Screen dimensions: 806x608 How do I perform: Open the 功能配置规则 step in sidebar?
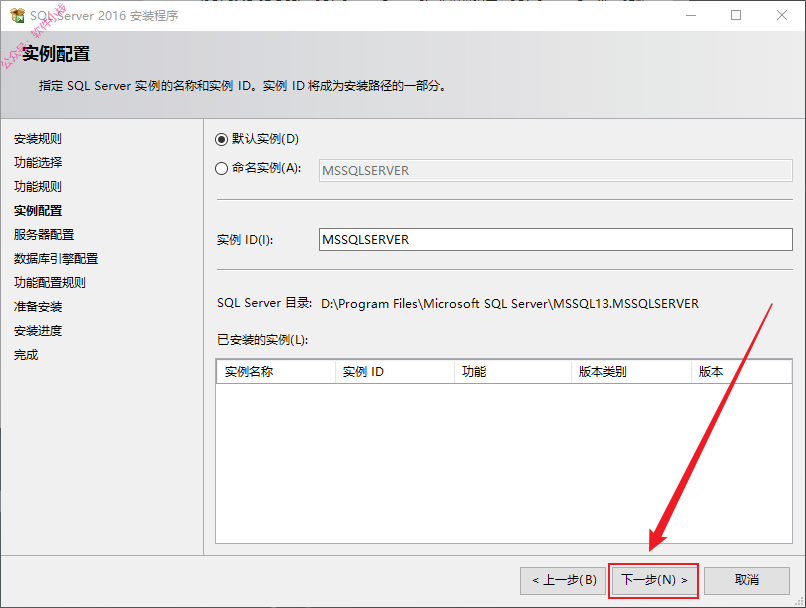[50, 283]
